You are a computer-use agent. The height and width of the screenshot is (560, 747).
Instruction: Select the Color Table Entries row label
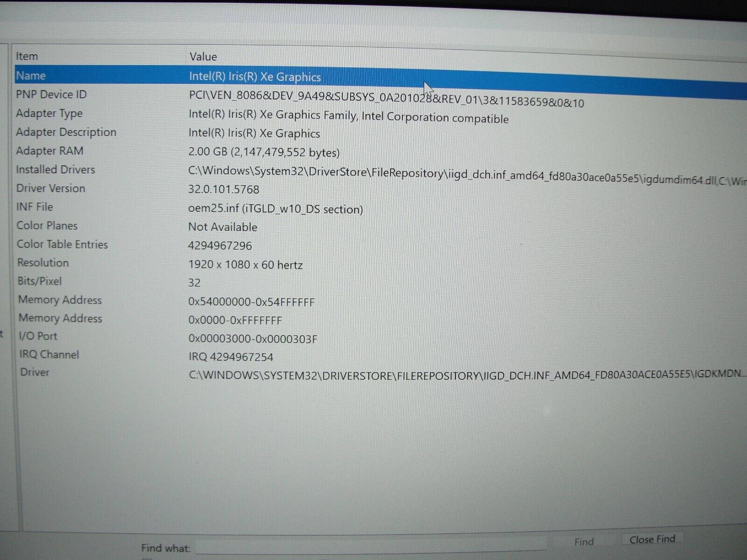click(x=62, y=244)
